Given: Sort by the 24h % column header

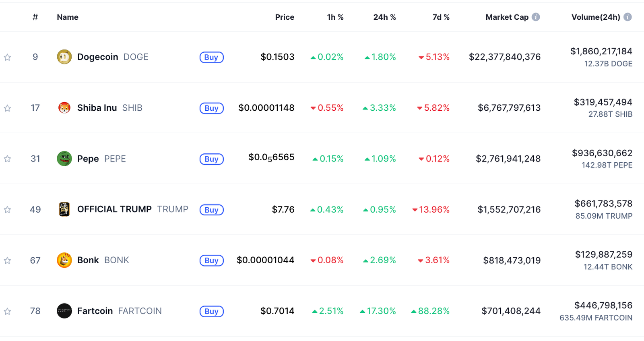Looking at the screenshot, I should click(384, 17).
